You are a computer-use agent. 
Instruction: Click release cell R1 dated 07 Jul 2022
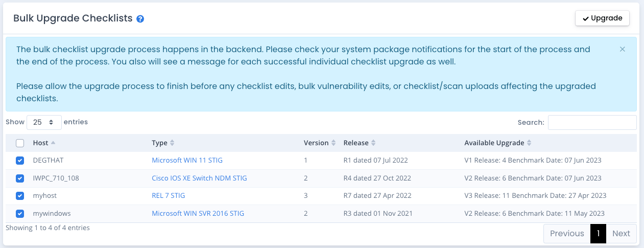coord(376,160)
